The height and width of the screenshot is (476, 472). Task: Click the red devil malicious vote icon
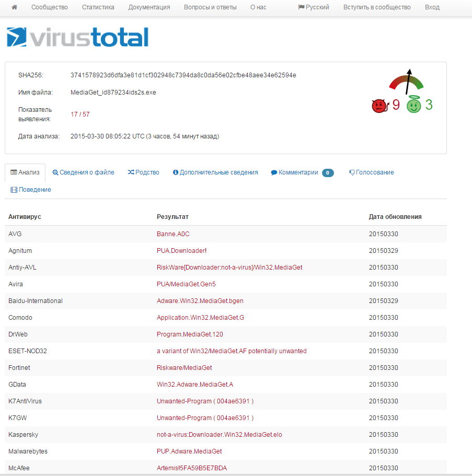[379, 106]
